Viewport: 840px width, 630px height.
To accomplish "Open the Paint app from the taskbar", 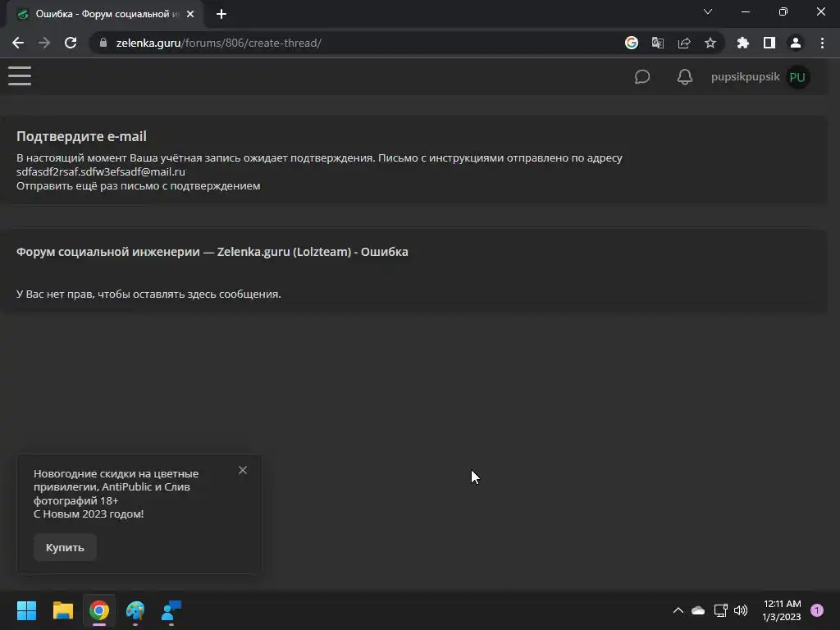I will (x=135, y=610).
